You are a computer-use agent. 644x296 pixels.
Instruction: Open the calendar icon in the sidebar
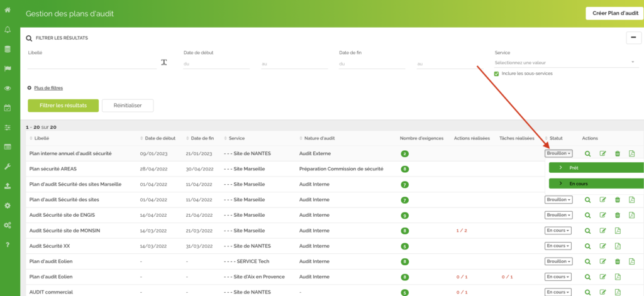[8, 108]
